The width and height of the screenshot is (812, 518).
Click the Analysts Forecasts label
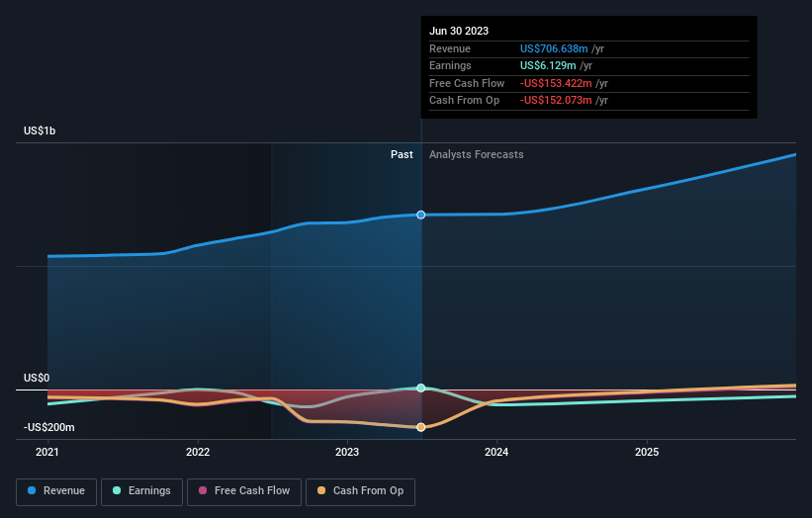tap(477, 155)
